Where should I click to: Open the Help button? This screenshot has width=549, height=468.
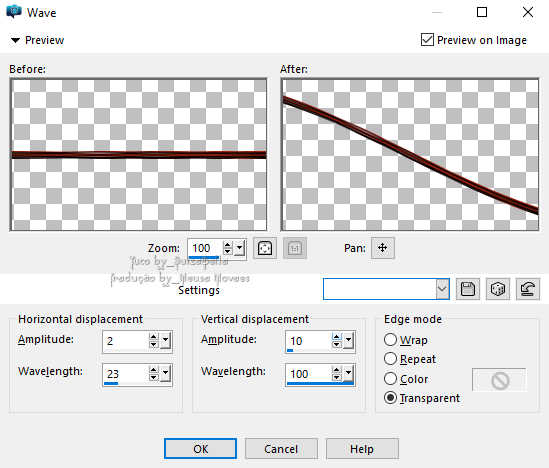click(x=362, y=448)
